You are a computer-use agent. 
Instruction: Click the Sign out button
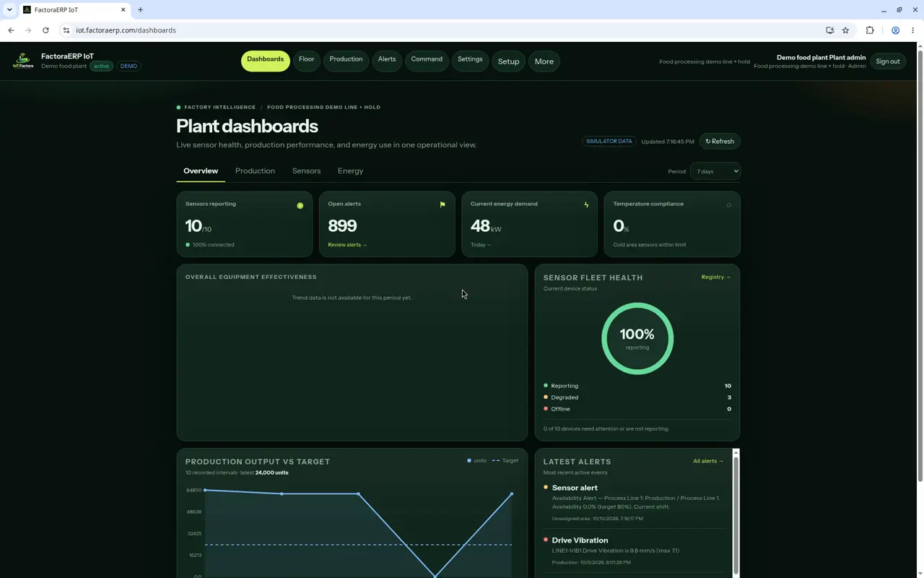pyautogui.click(x=888, y=61)
